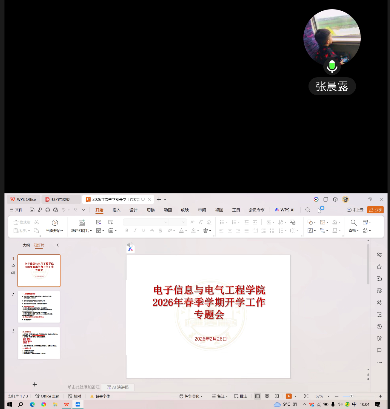Open the font name combo box
The height and width of the screenshot is (409, 390).
[x=145, y=222]
